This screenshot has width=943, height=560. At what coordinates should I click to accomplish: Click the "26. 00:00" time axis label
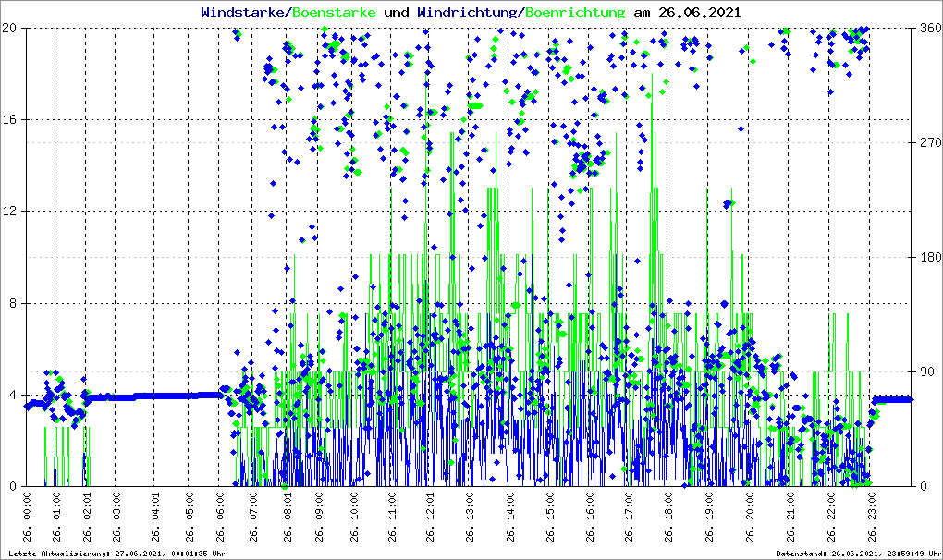27,517
